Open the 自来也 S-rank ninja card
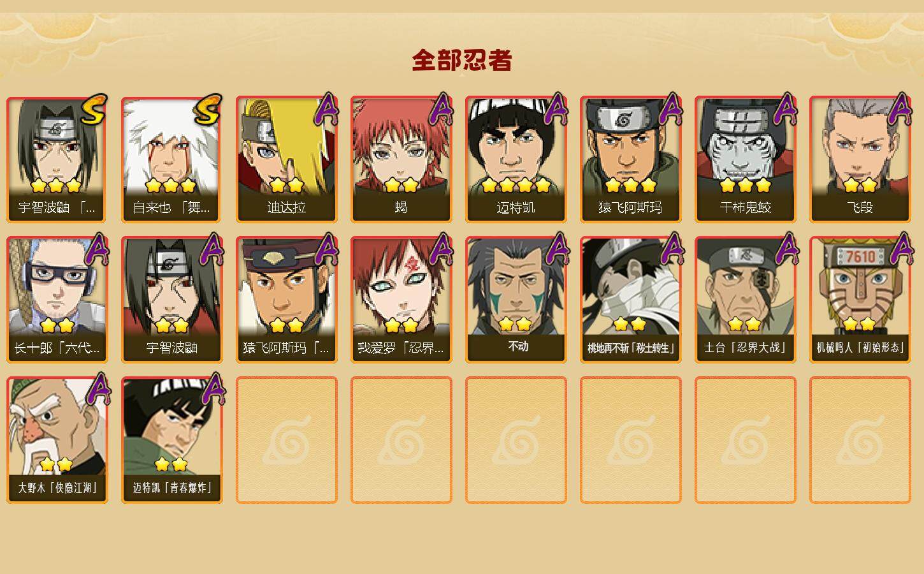Viewport: 924px width, 574px height. point(172,159)
